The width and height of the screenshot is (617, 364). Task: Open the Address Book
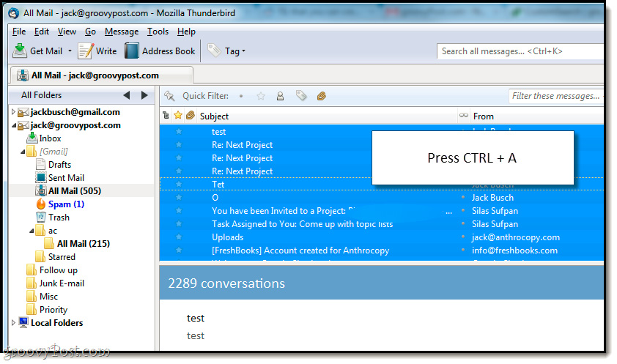(160, 51)
